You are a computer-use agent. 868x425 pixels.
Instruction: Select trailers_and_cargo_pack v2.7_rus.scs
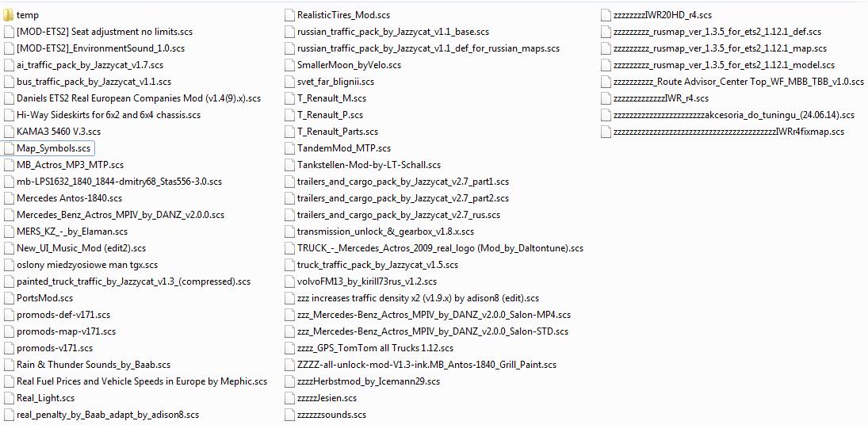click(x=399, y=215)
